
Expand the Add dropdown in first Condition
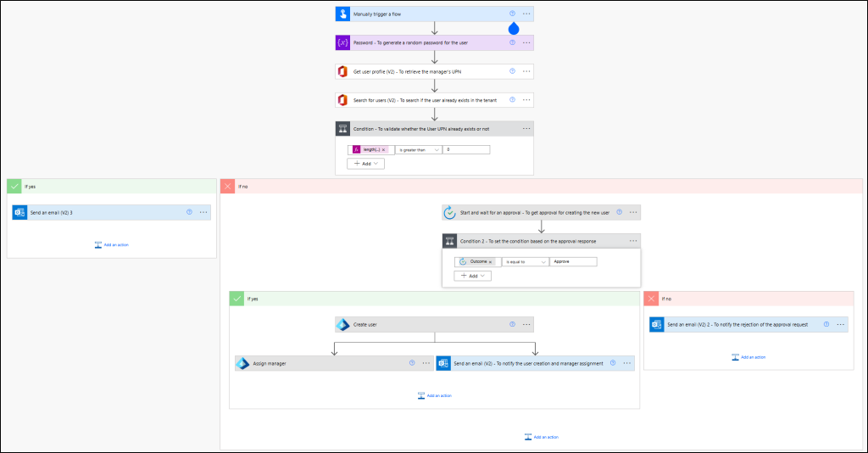(365, 164)
